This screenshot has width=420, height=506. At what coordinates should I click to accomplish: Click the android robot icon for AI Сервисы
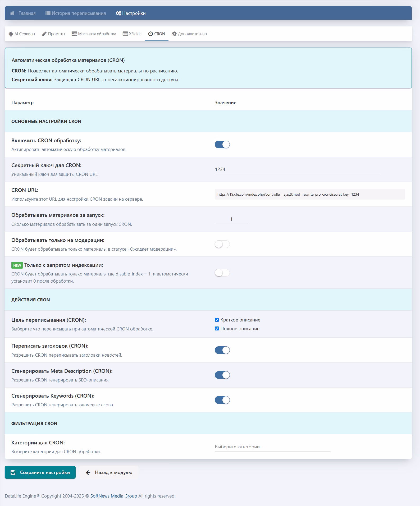[11, 34]
